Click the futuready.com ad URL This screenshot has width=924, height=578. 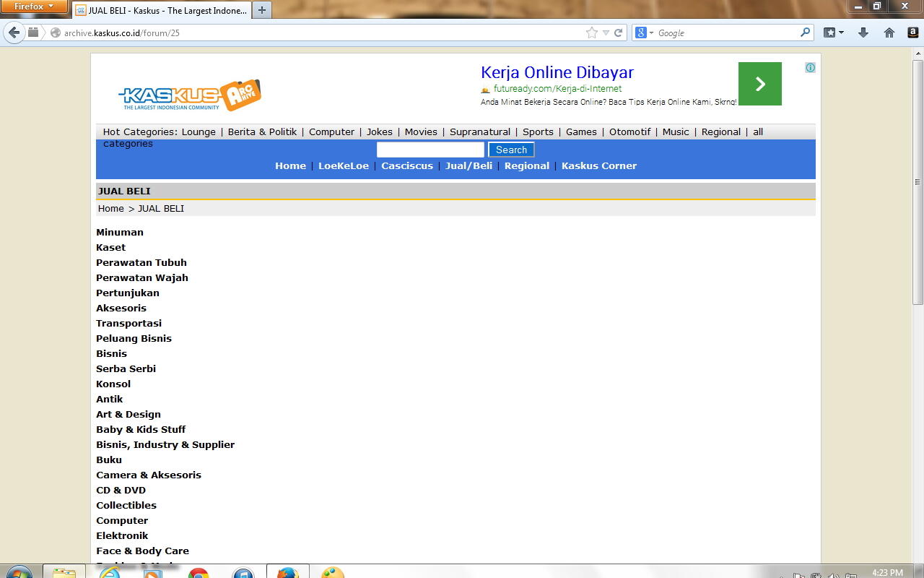coord(557,89)
